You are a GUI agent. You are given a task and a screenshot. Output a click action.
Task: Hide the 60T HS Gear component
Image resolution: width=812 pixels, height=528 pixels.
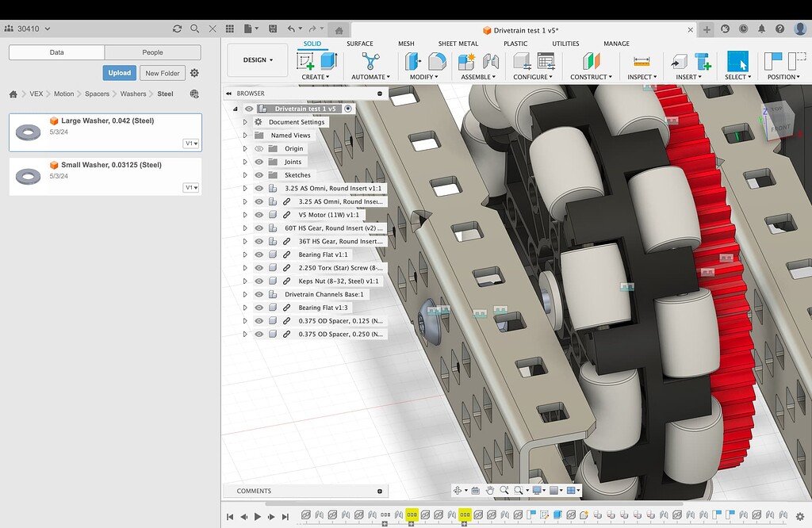tap(259, 228)
